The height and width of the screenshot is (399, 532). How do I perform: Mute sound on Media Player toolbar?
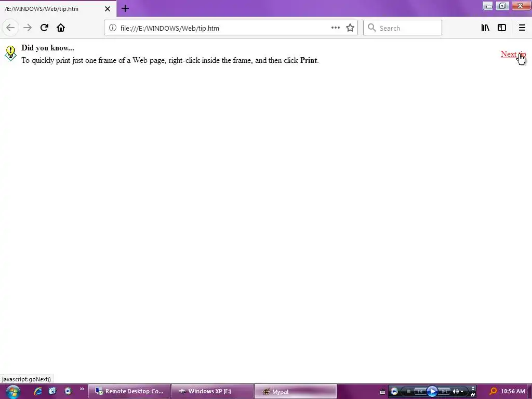[x=456, y=391]
